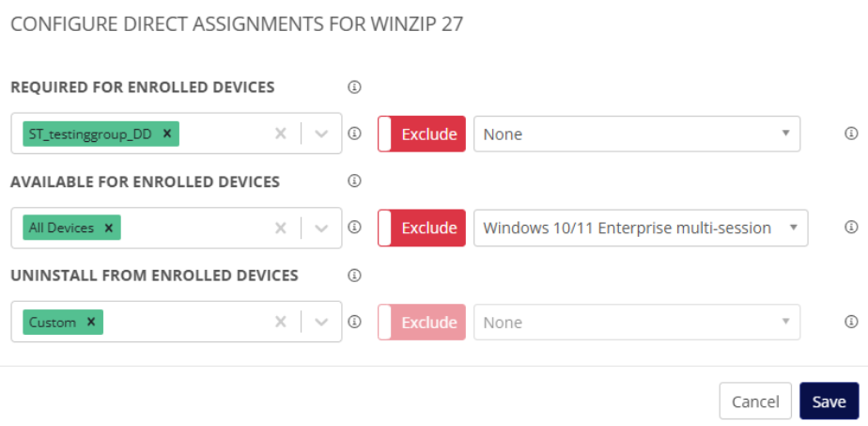The image size is (868, 426).
Task: Expand the Uninstall group selector chevron
Action: pos(322,322)
